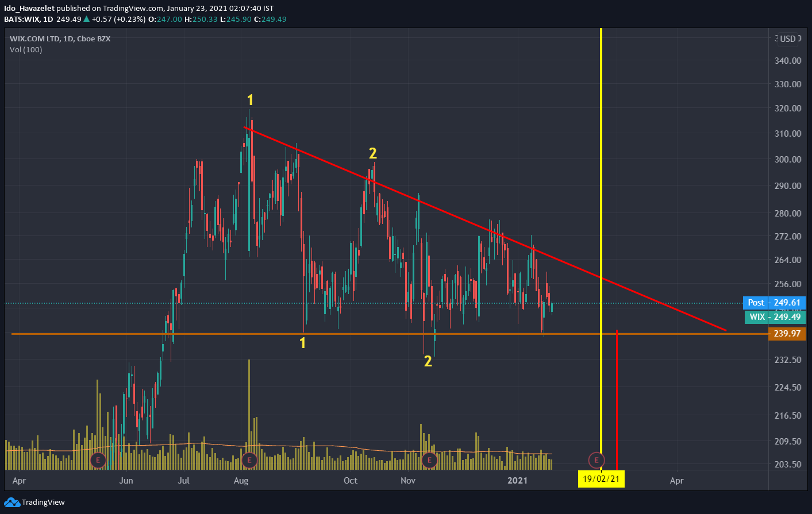Viewport: 812px width, 514px height.
Task: Click the high price value H:250.33
Action: pyautogui.click(x=201, y=19)
